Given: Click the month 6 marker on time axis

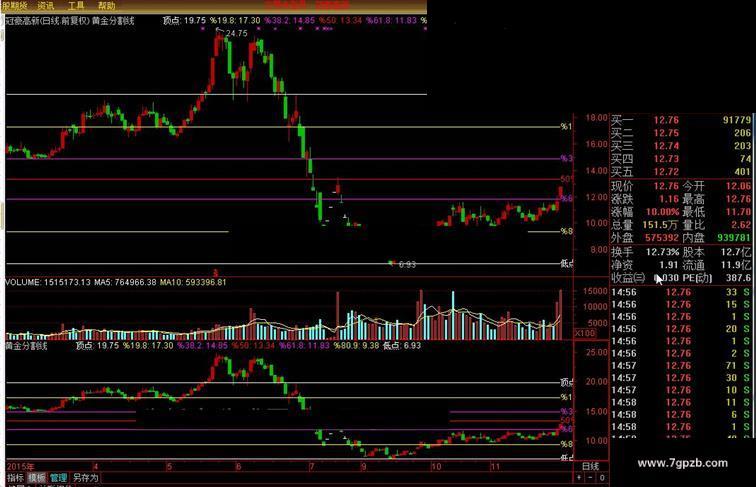Looking at the screenshot, I should (238, 466).
